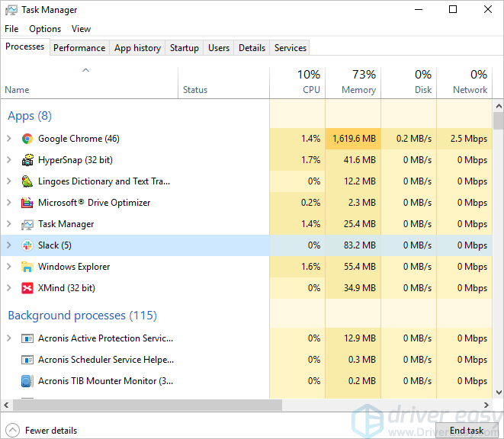Click the Lingoes Dictionary parrot icon
Screen dimensions: 504x439
(x=27, y=181)
